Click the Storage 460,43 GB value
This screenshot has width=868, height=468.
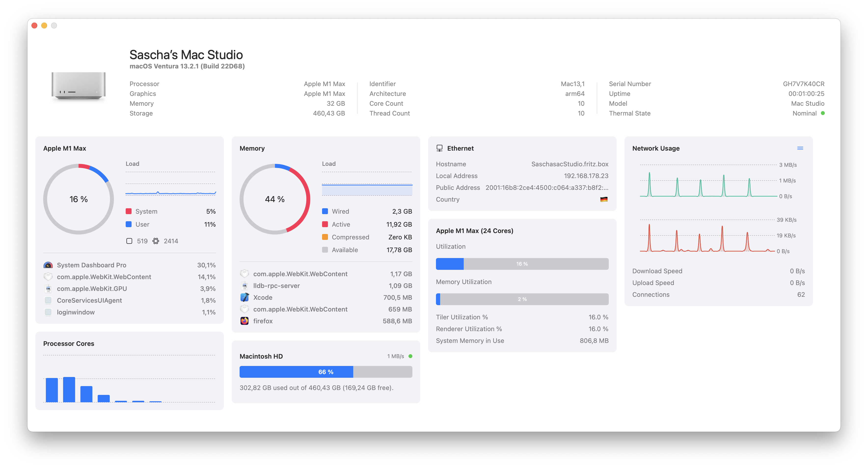coord(329,113)
